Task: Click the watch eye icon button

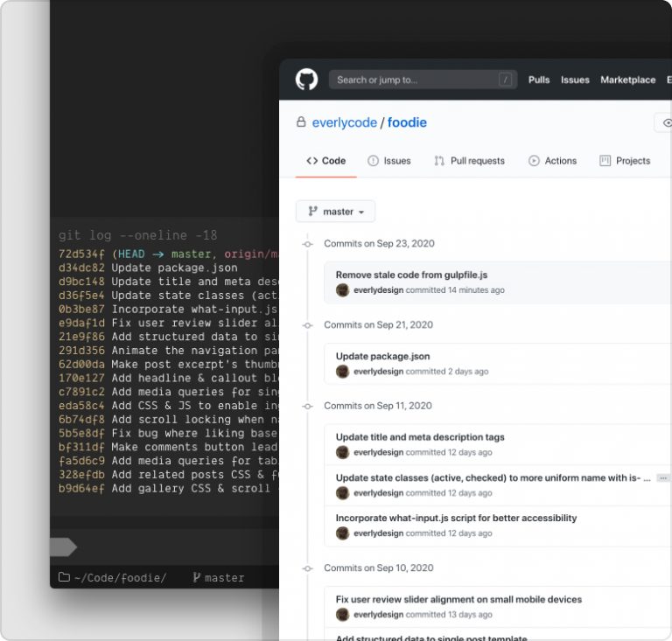Action: pyautogui.click(x=665, y=123)
